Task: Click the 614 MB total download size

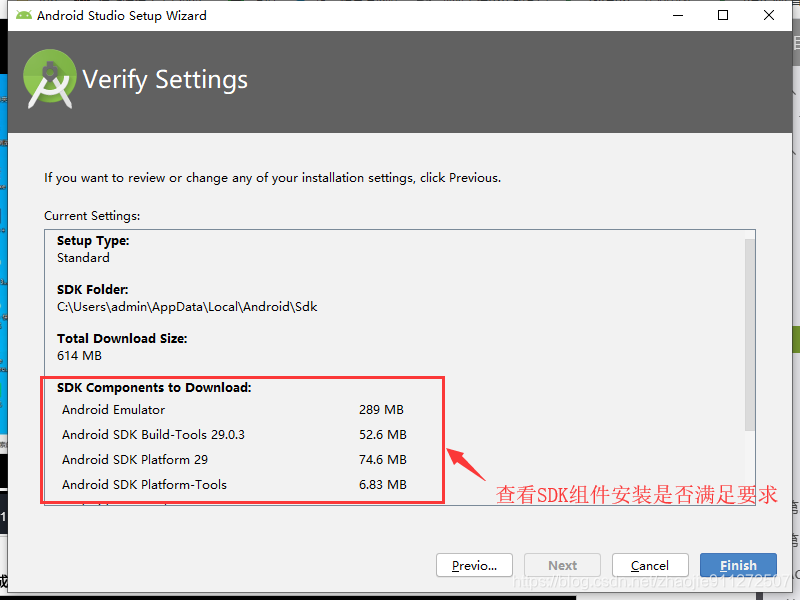Action: [x=80, y=356]
